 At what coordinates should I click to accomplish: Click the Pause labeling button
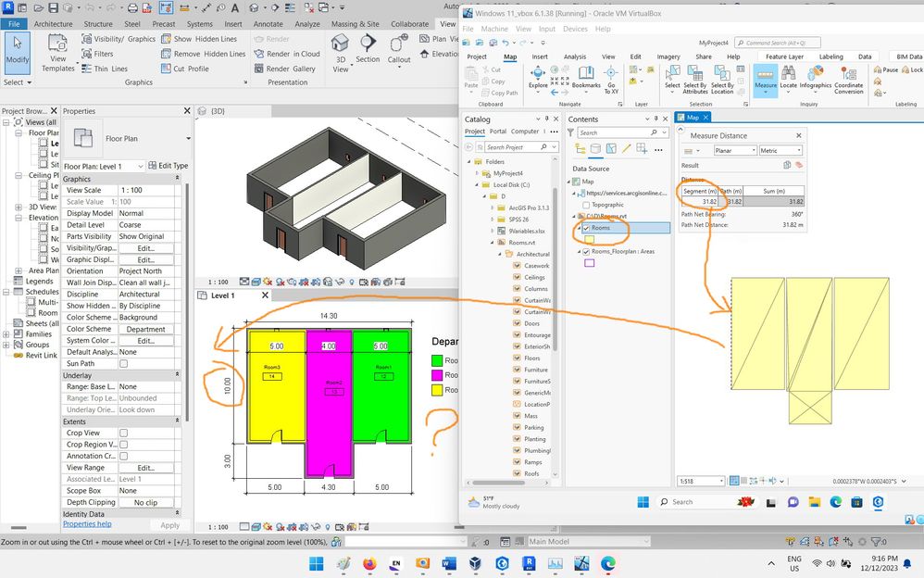[x=886, y=69]
